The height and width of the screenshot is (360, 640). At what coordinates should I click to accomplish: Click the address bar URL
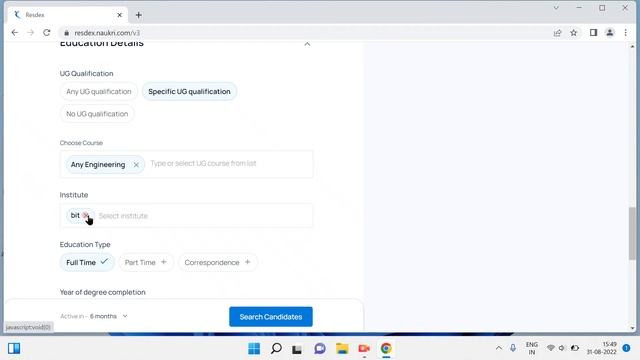(107, 33)
